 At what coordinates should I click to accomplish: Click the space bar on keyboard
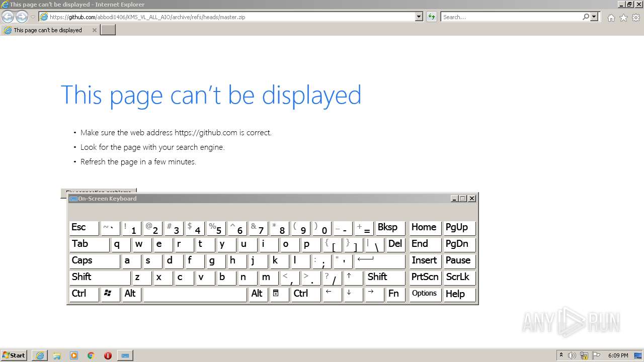point(195,294)
